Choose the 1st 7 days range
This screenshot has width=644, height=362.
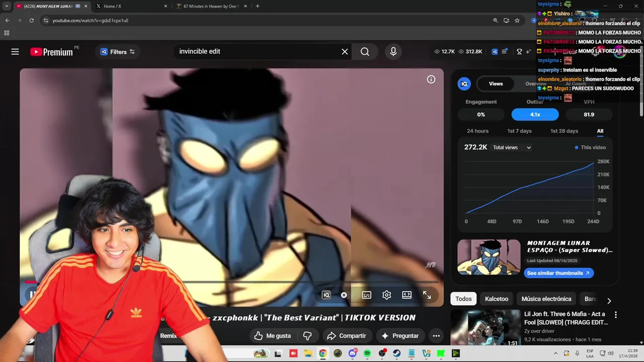[x=519, y=131]
